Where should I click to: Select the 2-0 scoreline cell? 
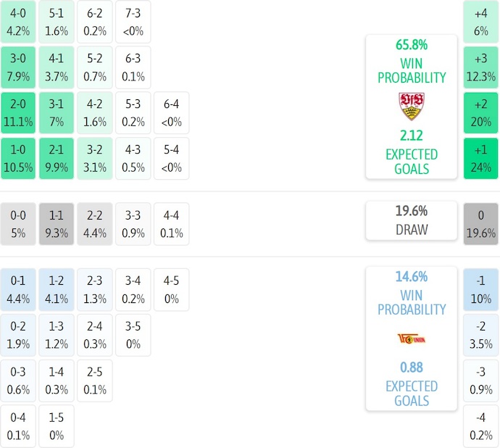[x=19, y=113]
